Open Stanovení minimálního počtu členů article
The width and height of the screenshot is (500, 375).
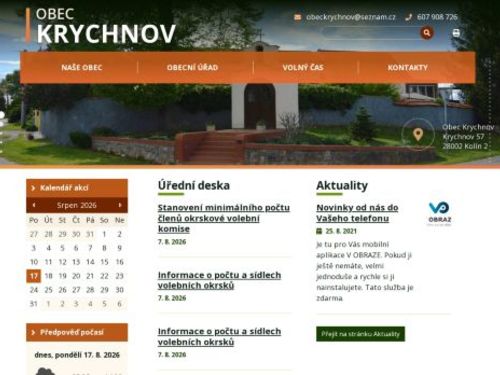click(224, 218)
